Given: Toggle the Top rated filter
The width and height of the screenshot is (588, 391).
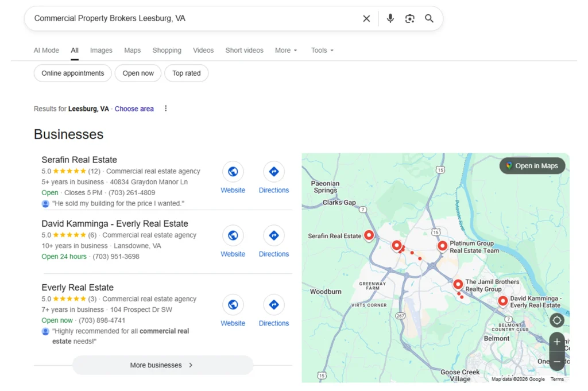Looking at the screenshot, I should [187, 73].
